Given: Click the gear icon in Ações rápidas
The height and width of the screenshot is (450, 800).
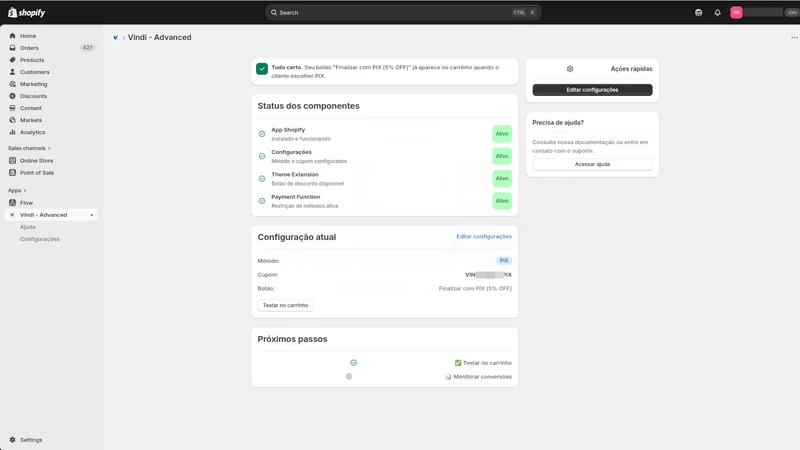Looking at the screenshot, I should tap(570, 69).
